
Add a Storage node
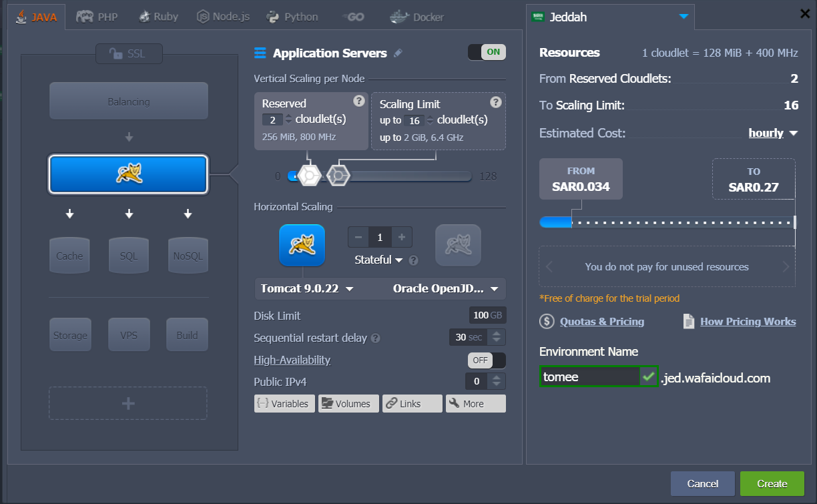click(69, 335)
